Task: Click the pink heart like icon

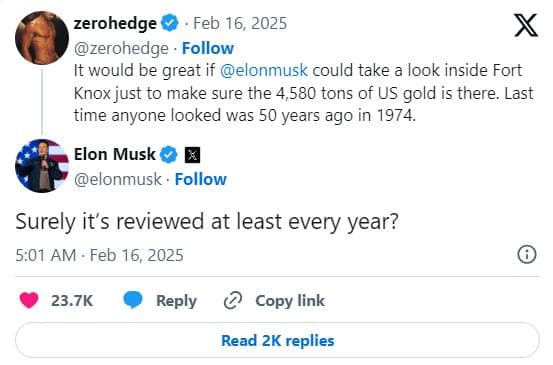Action: 29,300
